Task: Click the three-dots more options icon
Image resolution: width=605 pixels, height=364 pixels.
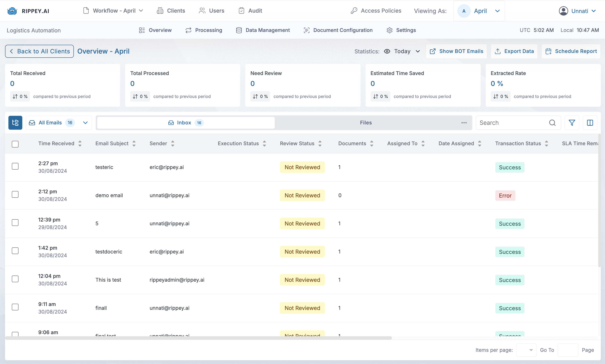Action: (x=464, y=123)
